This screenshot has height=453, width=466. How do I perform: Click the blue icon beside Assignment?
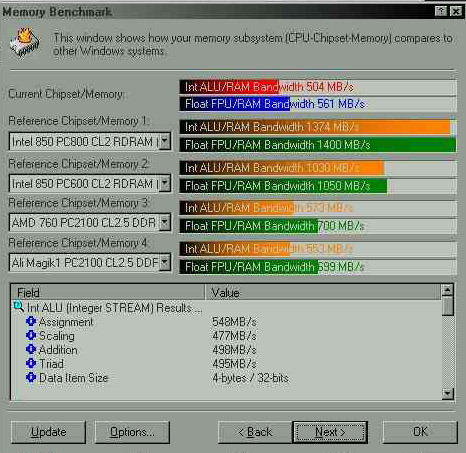[x=31, y=321]
